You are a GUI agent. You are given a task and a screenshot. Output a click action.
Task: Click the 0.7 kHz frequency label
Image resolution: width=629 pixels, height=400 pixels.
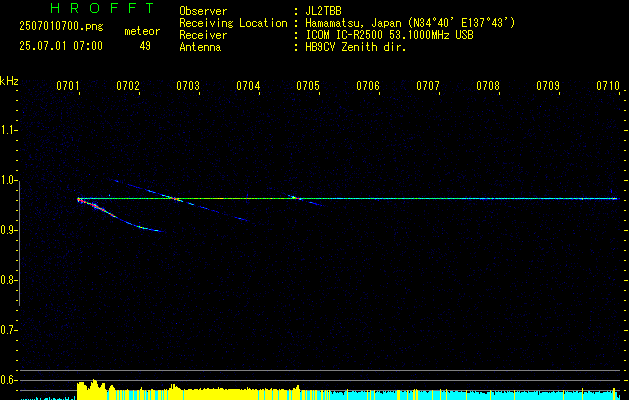tap(7, 330)
